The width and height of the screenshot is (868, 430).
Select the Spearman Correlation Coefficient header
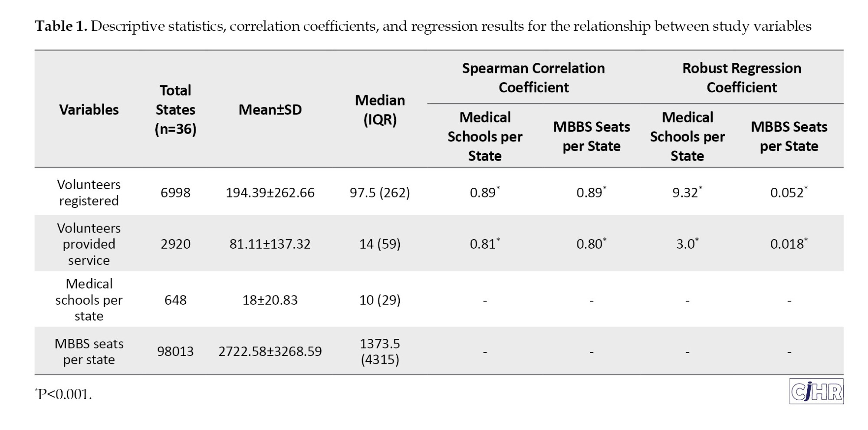[x=533, y=78]
